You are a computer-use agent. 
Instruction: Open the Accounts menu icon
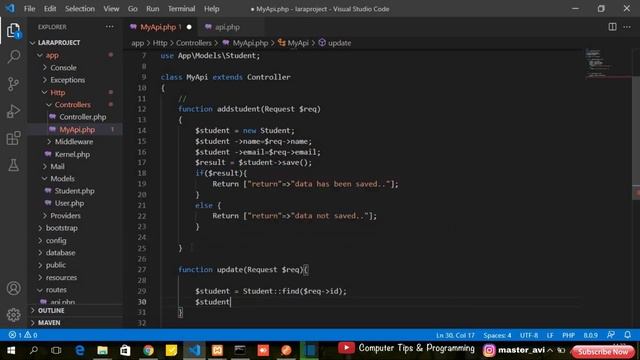coord(13,289)
